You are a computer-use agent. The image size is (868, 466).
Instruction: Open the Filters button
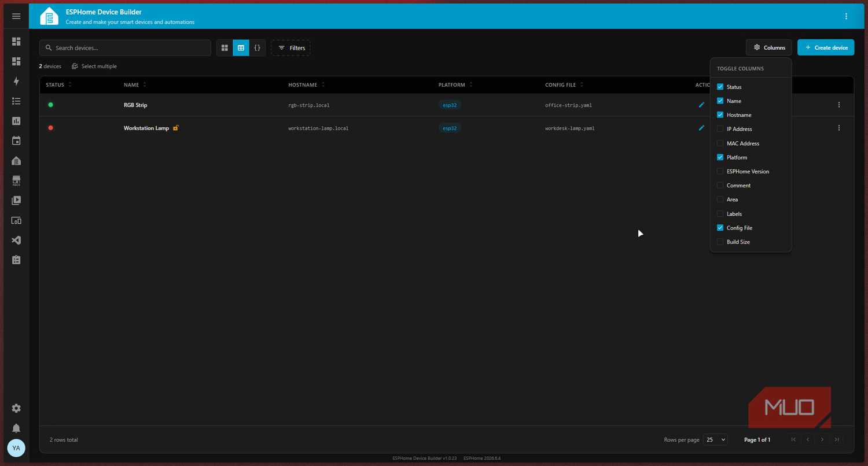click(x=291, y=48)
